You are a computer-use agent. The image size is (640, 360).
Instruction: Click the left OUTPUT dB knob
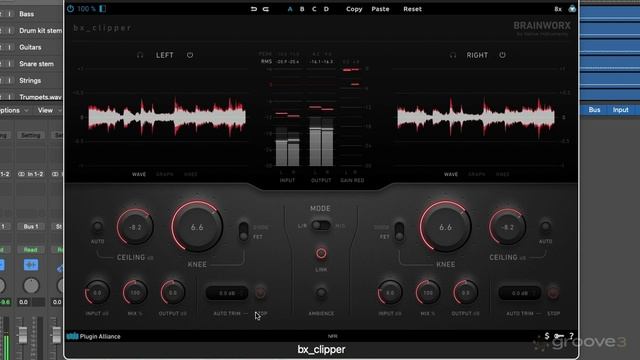(x=173, y=292)
